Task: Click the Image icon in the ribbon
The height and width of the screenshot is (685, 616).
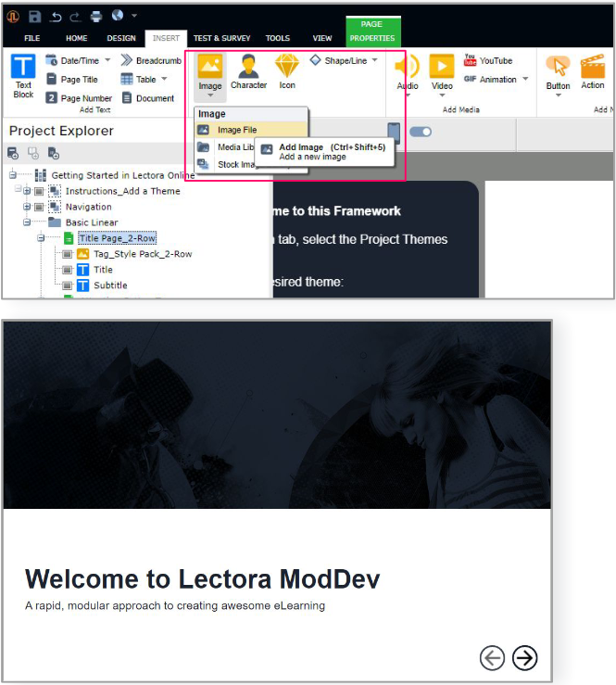Action: pyautogui.click(x=210, y=68)
